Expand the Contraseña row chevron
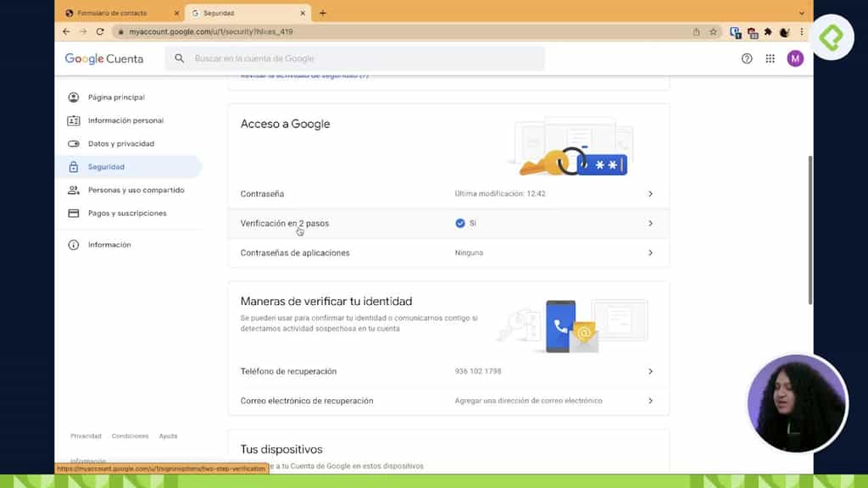 651,193
